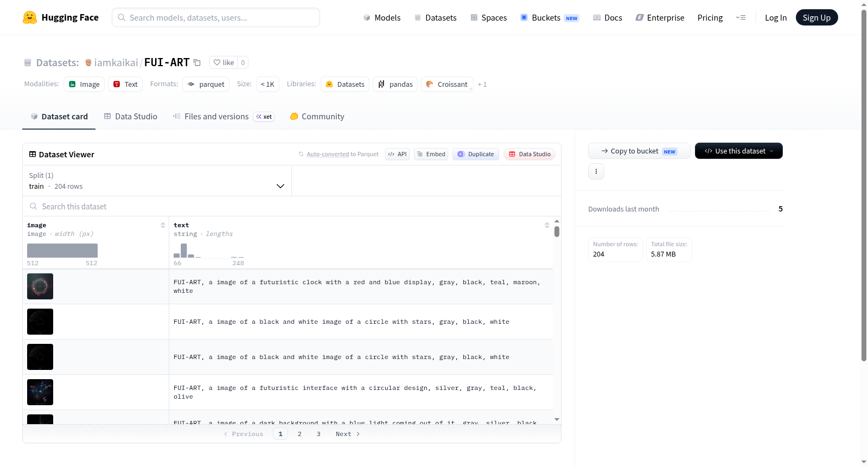868x467 pixels.
Task: Open the API button in viewer
Action: tap(397, 154)
